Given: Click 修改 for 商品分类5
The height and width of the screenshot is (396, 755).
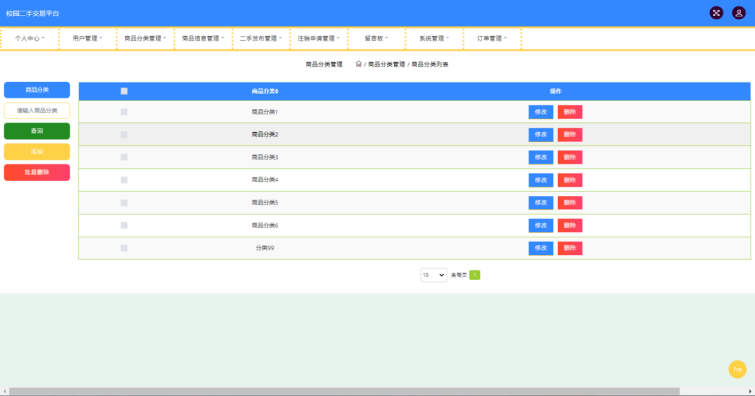Looking at the screenshot, I should [541, 203].
